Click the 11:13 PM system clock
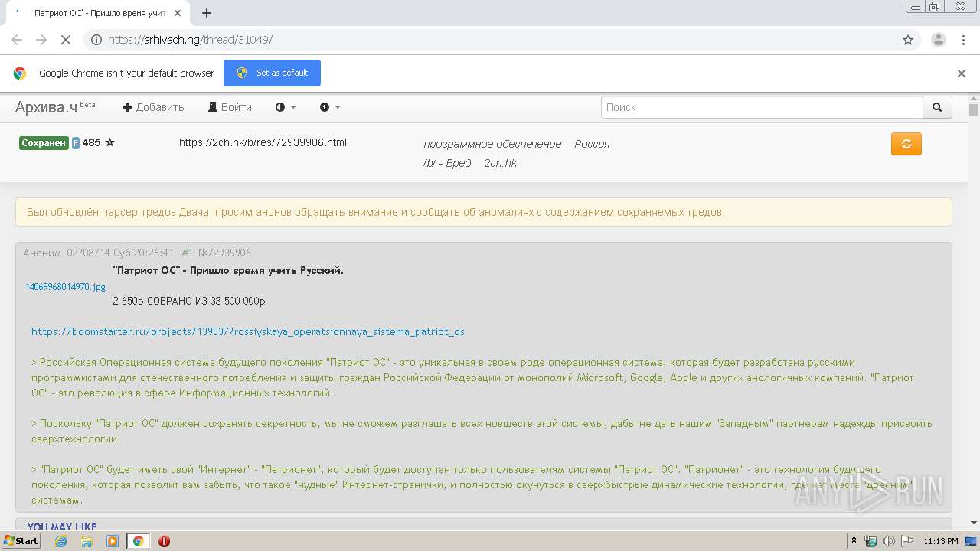Screen dimensions: 980x551 [941, 541]
